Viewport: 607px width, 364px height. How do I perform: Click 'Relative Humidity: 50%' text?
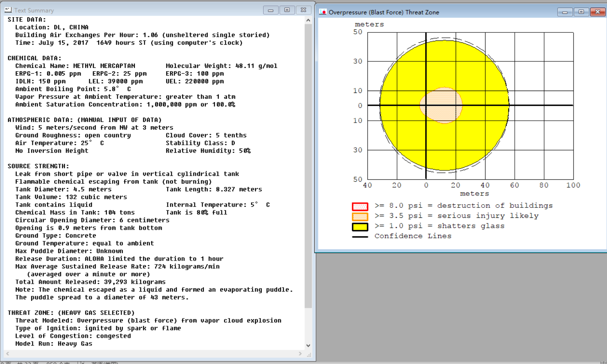208,151
